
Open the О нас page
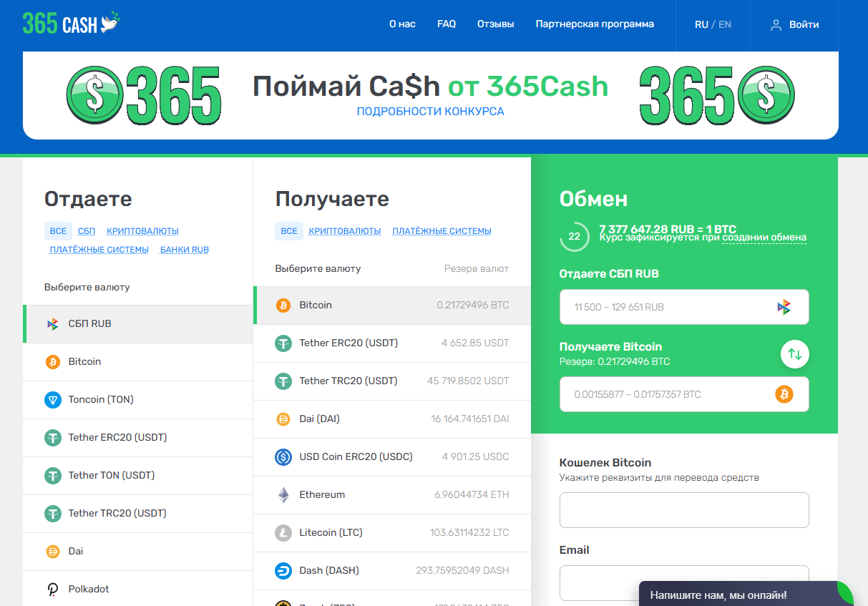402,24
